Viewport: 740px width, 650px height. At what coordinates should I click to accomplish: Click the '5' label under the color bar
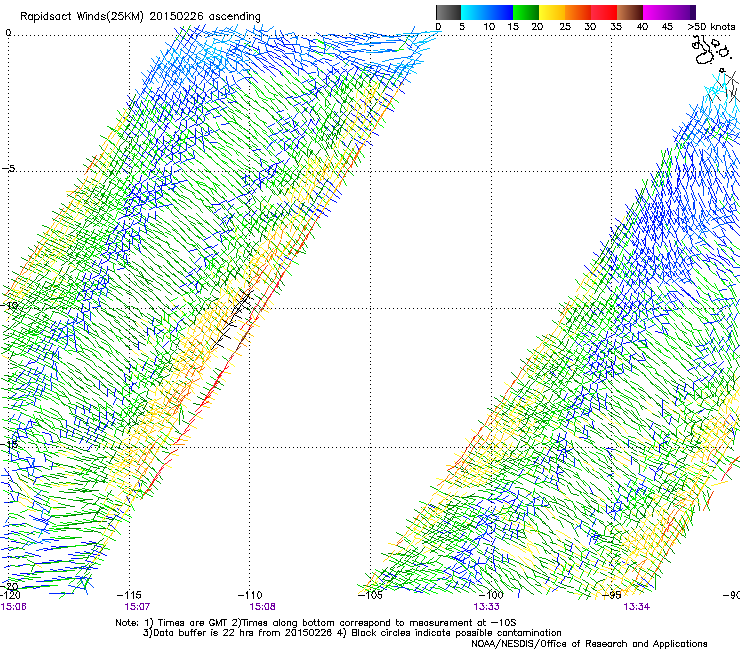coord(462,27)
